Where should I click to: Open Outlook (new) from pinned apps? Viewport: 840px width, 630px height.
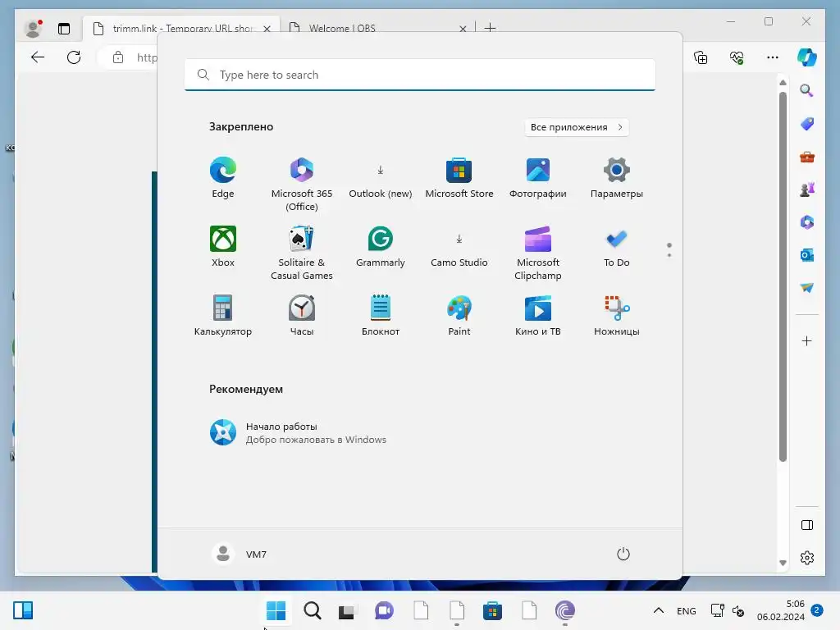tap(381, 178)
